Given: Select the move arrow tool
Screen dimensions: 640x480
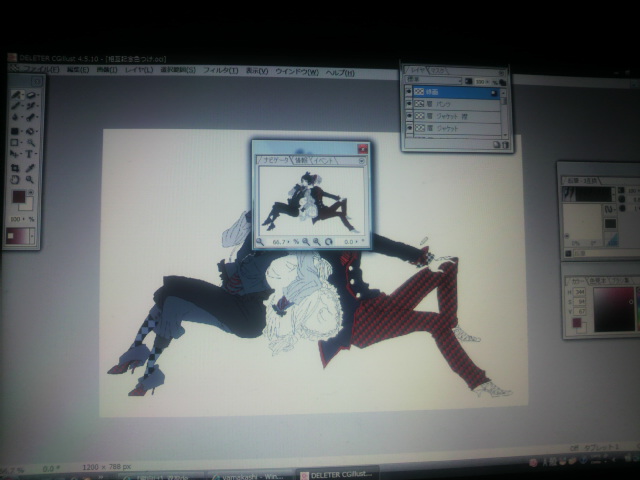Looking at the screenshot, I should click(x=14, y=154).
